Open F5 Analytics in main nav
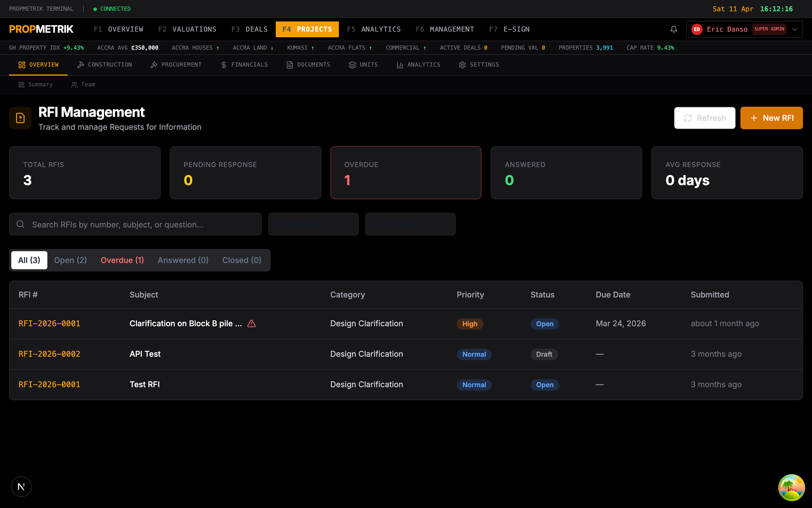812x508 pixels. 374,29
